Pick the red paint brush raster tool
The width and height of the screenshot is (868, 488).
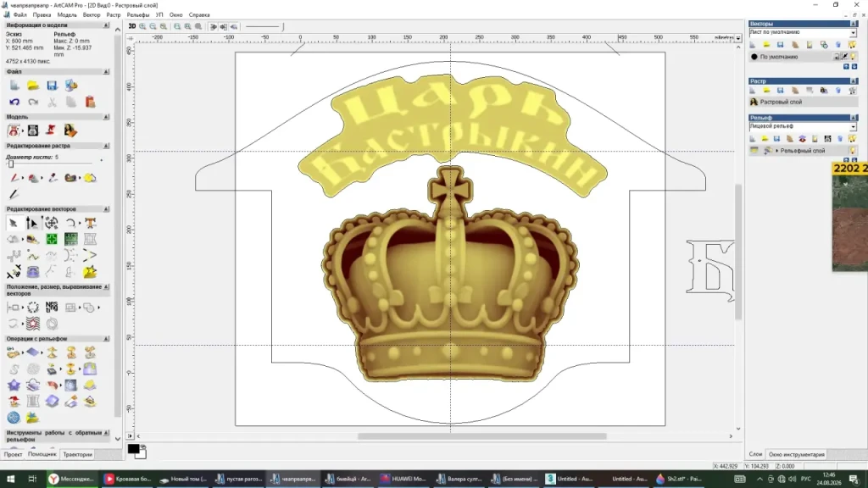(x=14, y=178)
